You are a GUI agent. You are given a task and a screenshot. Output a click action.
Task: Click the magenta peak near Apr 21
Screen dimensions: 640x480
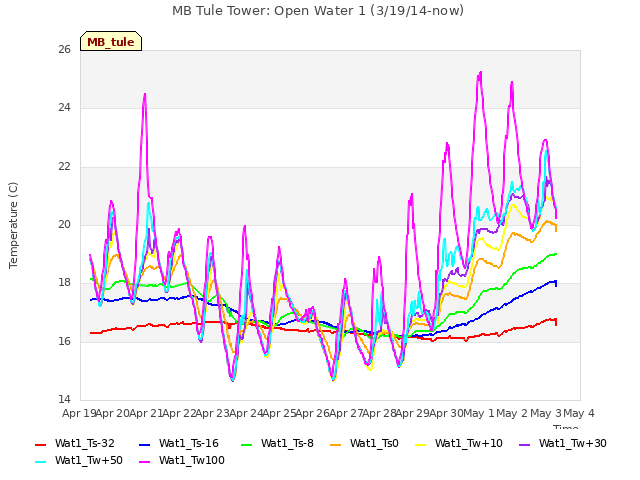click(145, 96)
